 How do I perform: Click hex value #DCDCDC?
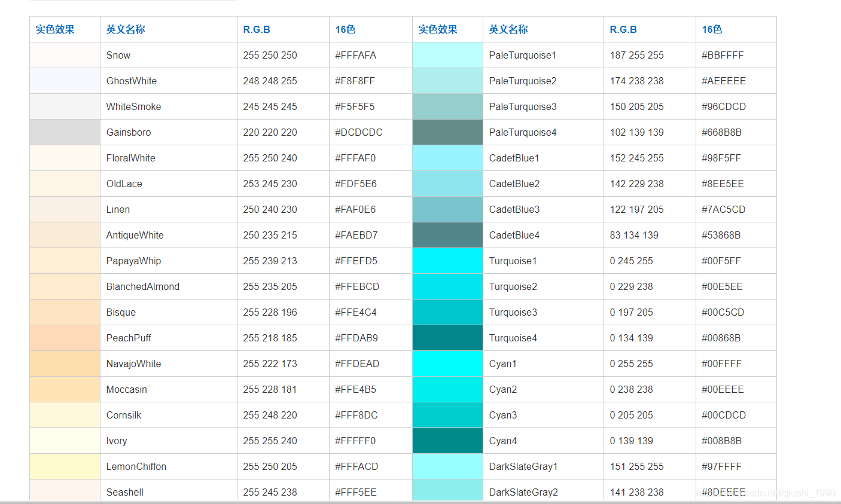pyautogui.click(x=359, y=132)
